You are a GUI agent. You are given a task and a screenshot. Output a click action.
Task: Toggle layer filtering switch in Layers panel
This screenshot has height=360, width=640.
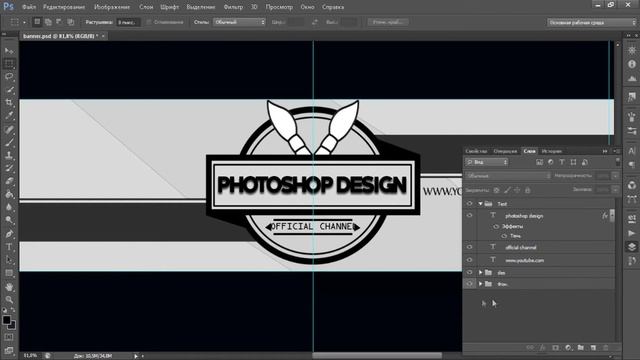(618, 162)
